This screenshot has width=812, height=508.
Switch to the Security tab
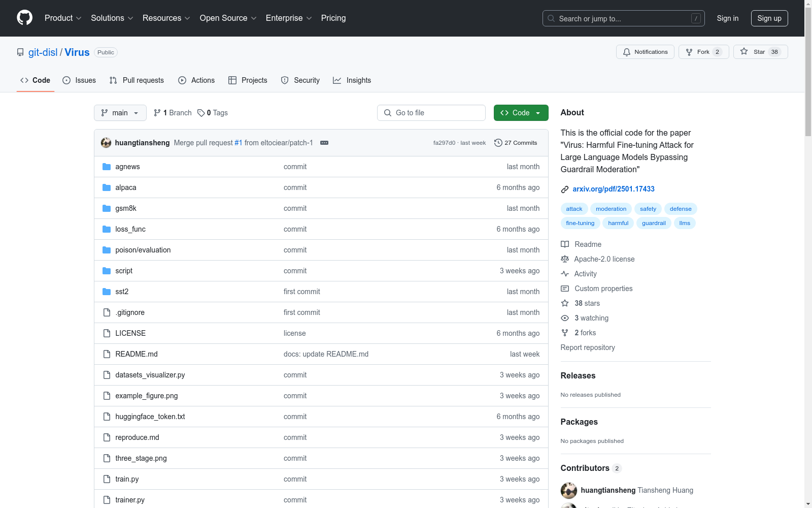point(300,80)
